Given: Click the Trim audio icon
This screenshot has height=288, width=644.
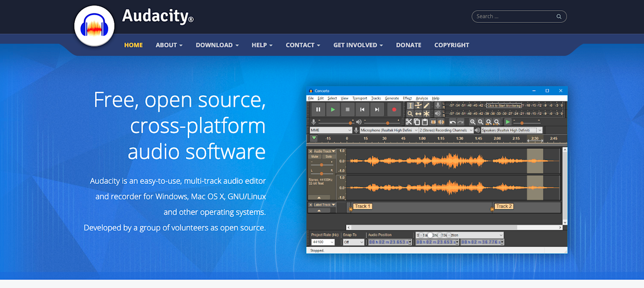Looking at the screenshot, I should pos(433,122).
